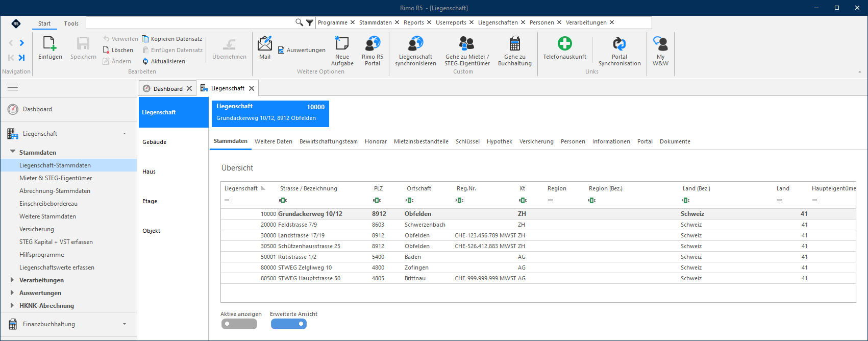Launch the Telefonauskunft green plus icon
The height and width of the screenshot is (341, 868).
[564, 43]
